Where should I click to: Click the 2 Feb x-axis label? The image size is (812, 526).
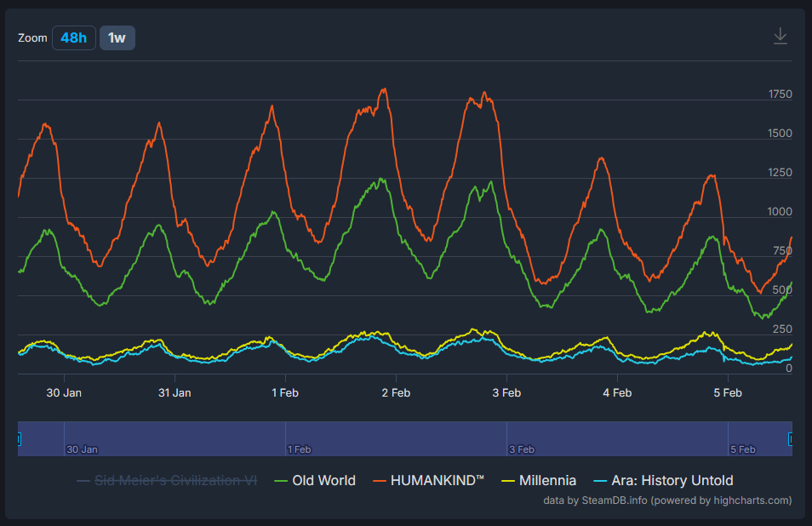pos(396,392)
